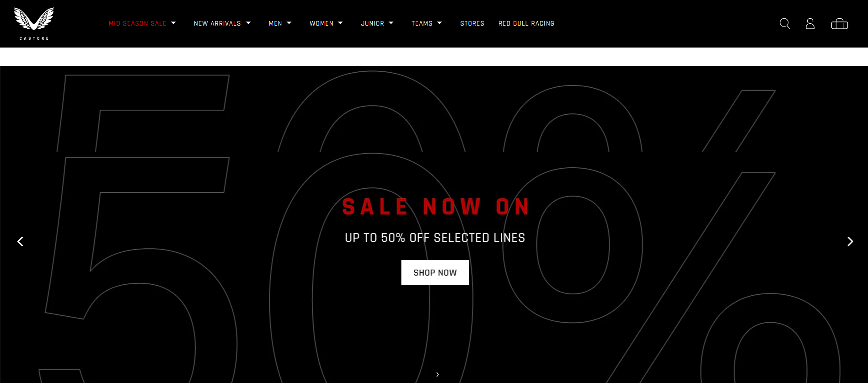Open the shopping bag icon
The height and width of the screenshot is (383, 868).
[x=840, y=24]
